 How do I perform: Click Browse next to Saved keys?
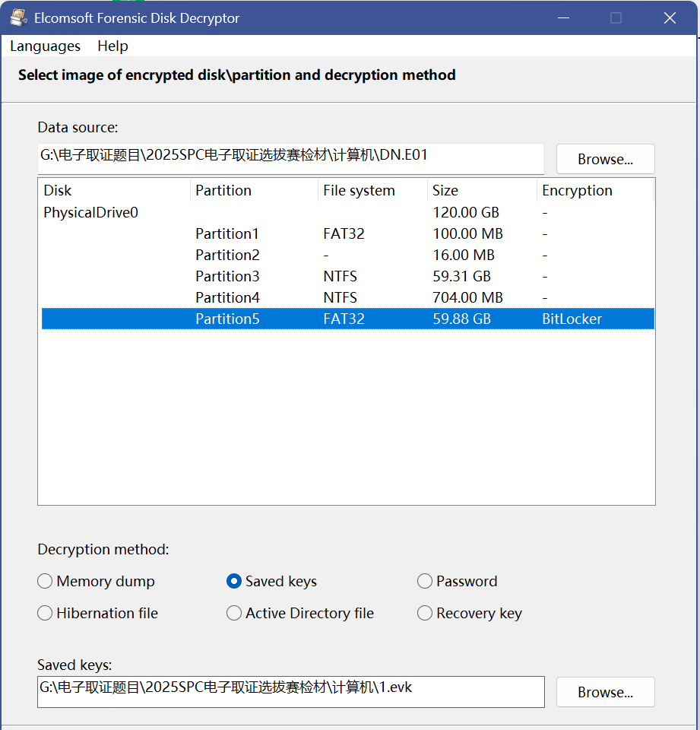[605, 692]
